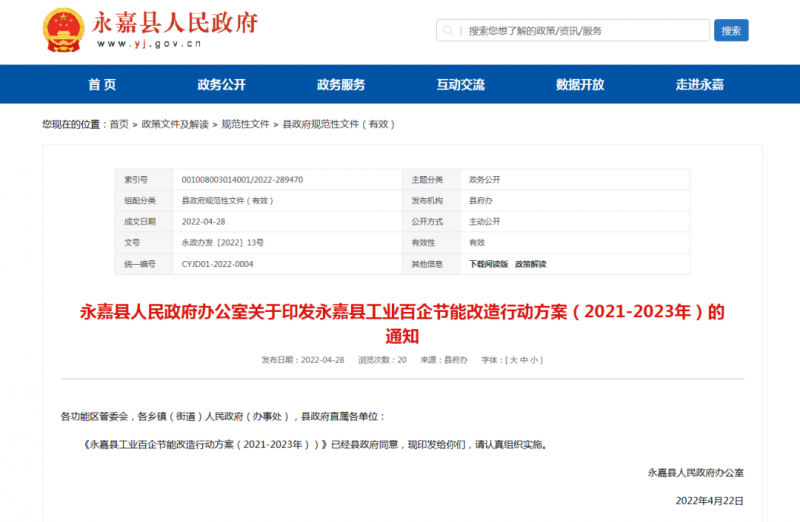Click the national emblem logo icon
This screenshot has height=522, width=800.
pos(63,30)
